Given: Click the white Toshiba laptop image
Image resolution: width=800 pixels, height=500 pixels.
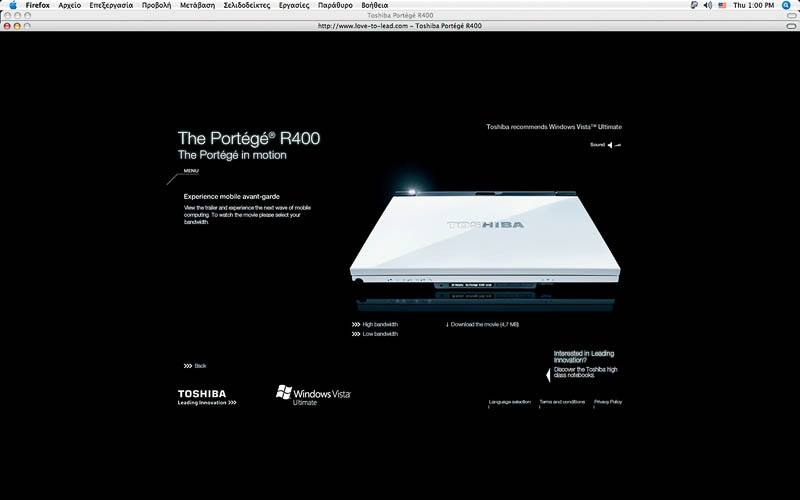Looking at the screenshot, I should point(485,237).
